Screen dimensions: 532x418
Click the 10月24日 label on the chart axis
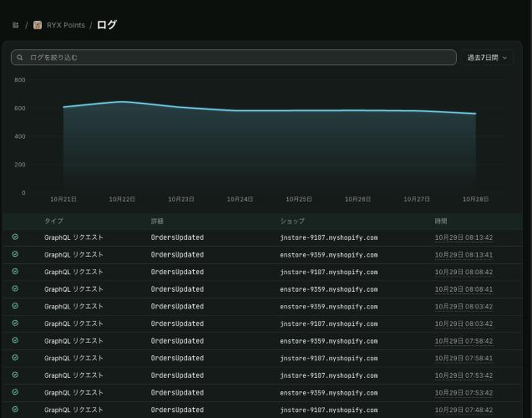tap(240, 199)
